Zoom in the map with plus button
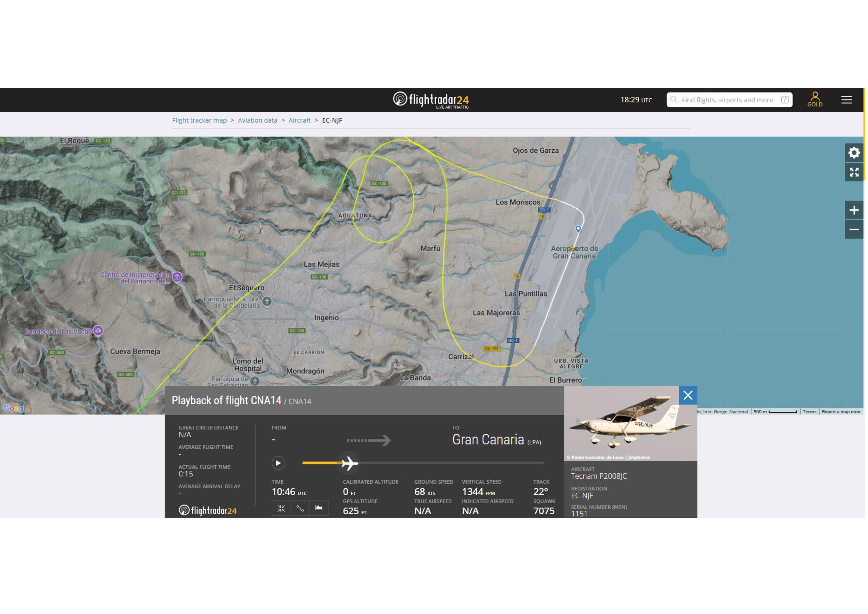The image size is (868, 614). click(x=854, y=210)
